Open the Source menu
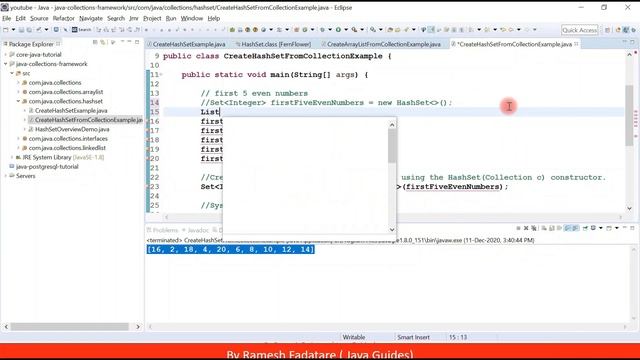640x360 pixels. pyautogui.click(x=39, y=18)
